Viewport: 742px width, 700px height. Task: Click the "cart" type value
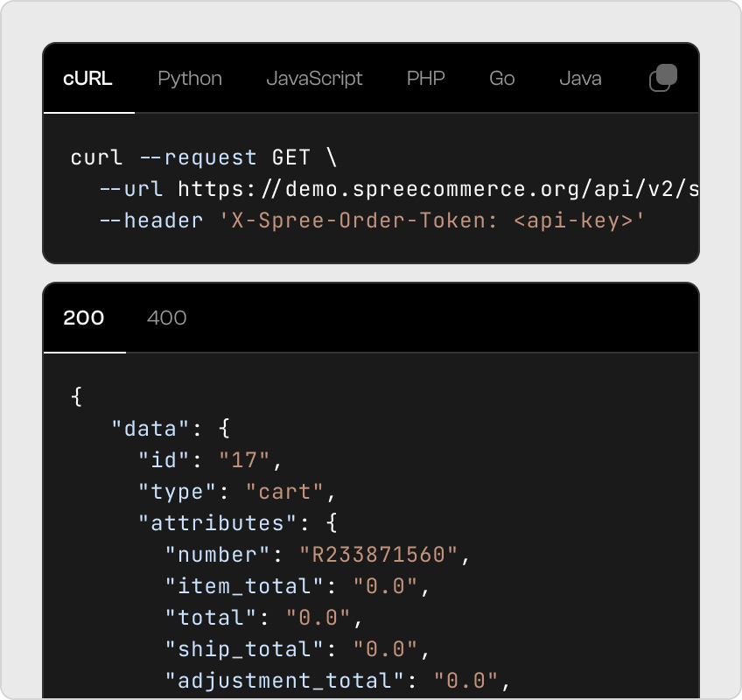(284, 491)
